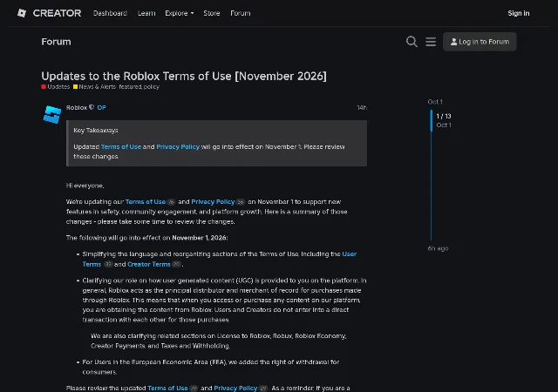Open the Roblox poster username

click(x=77, y=107)
